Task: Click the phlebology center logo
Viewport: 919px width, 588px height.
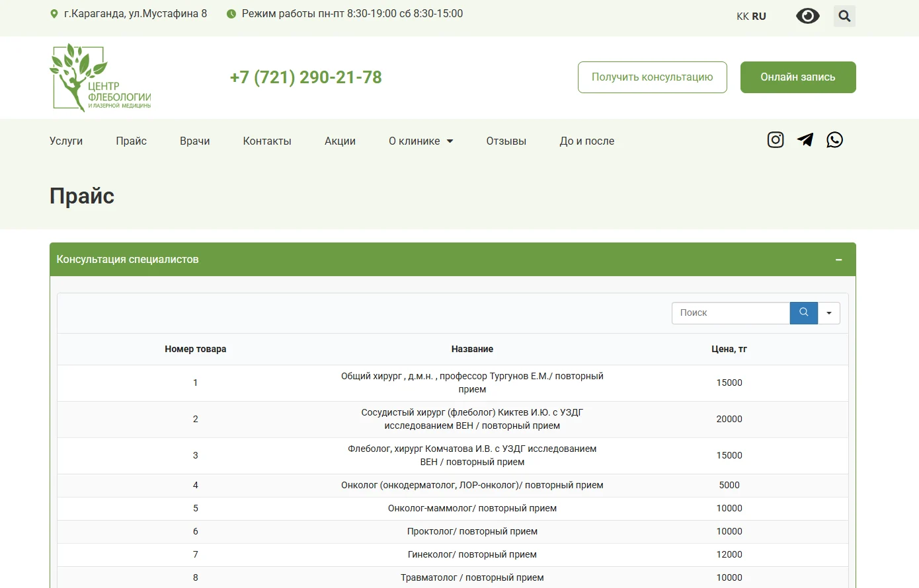Action: [100, 77]
